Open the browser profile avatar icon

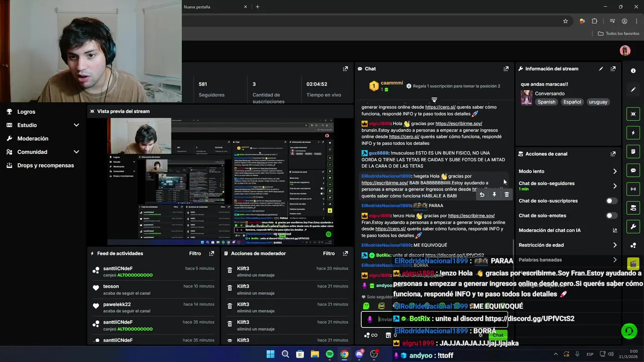pyautogui.click(x=624, y=21)
